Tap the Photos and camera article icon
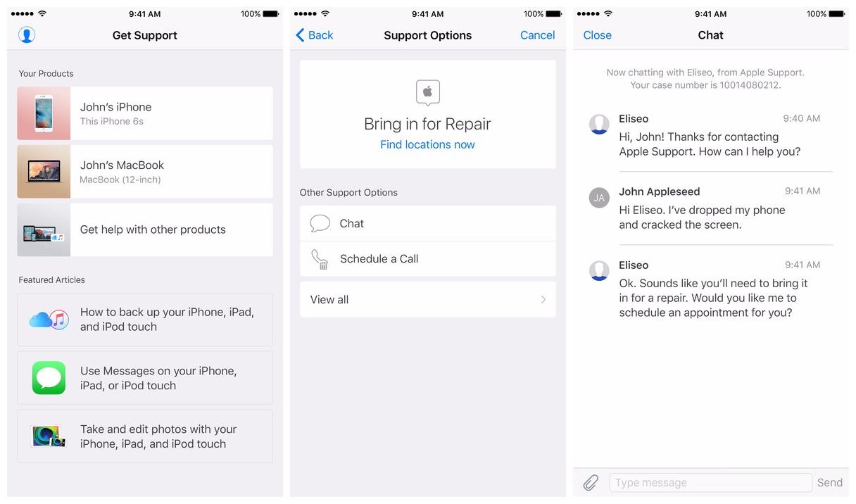Viewport: 856px width, 504px height. coord(49,436)
